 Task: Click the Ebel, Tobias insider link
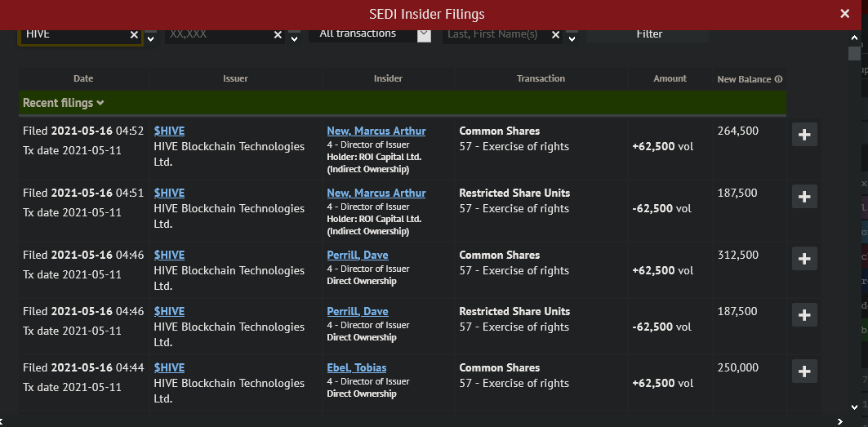[x=356, y=368]
